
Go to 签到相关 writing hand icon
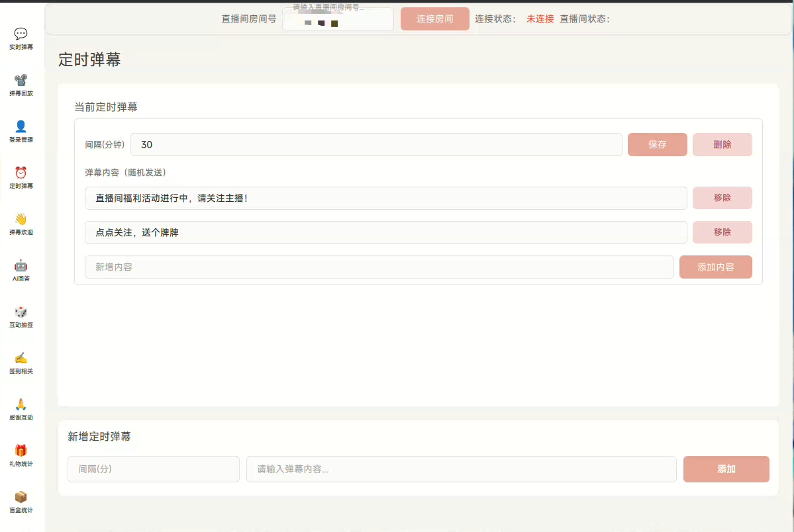(x=21, y=358)
